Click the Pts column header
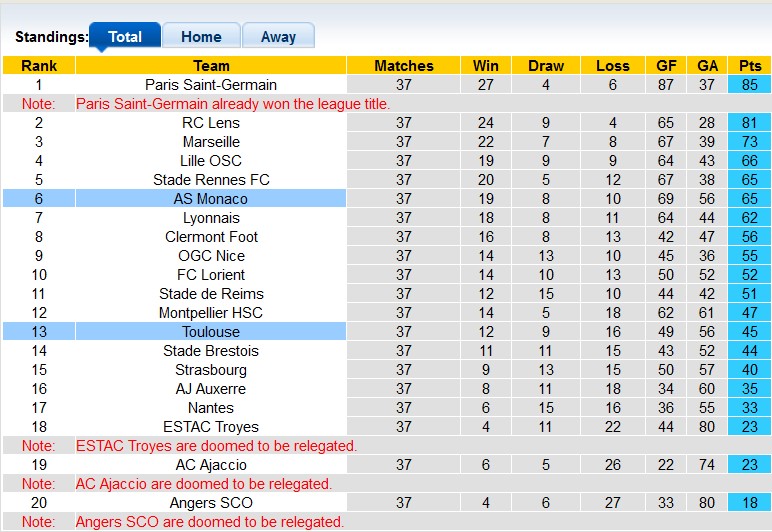The image size is (772, 532). (x=750, y=66)
